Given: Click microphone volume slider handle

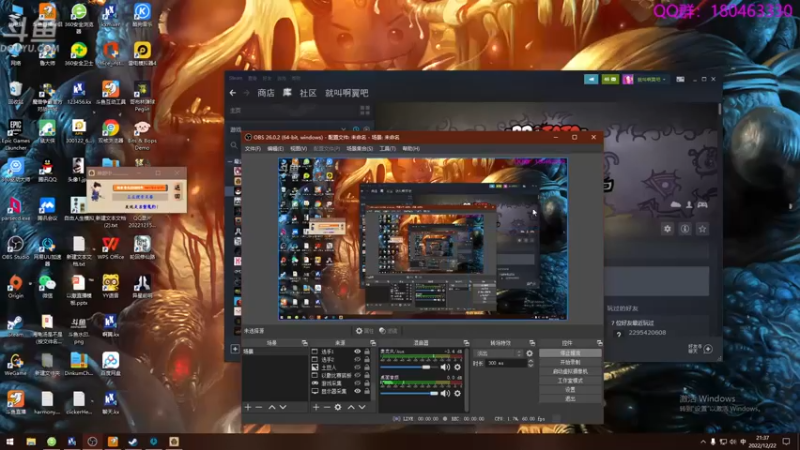Looking at the screenshot, I should pyautogui.click(x=426, y=367).
